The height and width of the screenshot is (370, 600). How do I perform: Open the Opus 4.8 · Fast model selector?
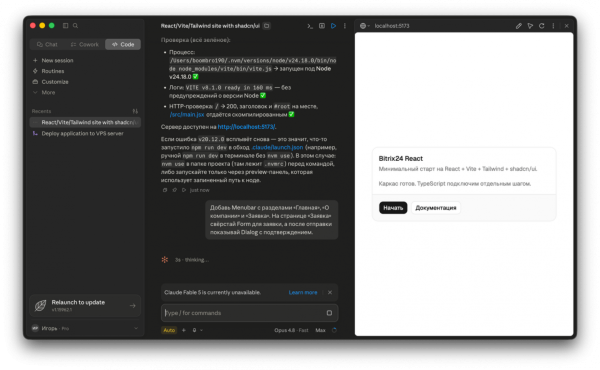click(291, 330)
